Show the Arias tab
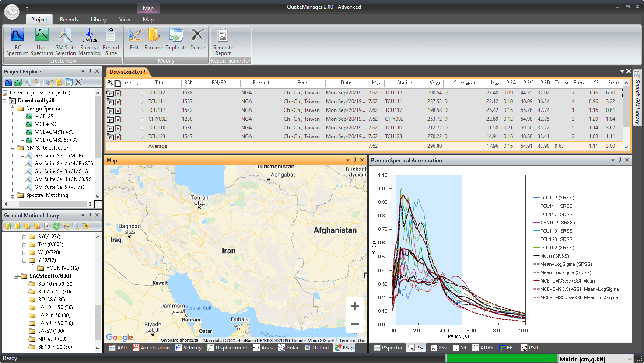Screen dimensions: 644x363 point(262,348)
